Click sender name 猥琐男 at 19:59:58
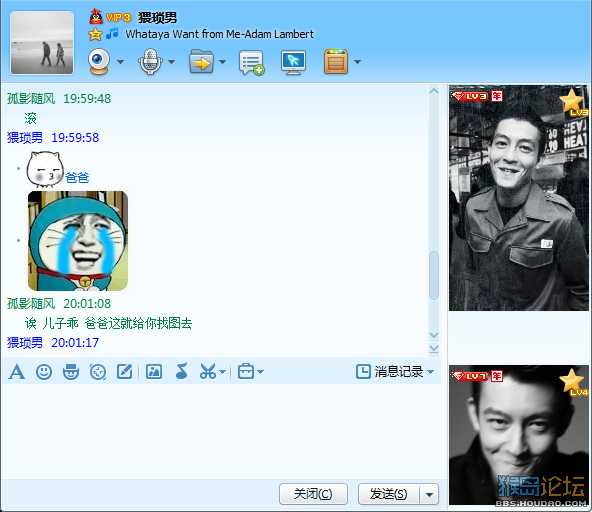Viewport: 592px width, 512px height. pos(25,137)
